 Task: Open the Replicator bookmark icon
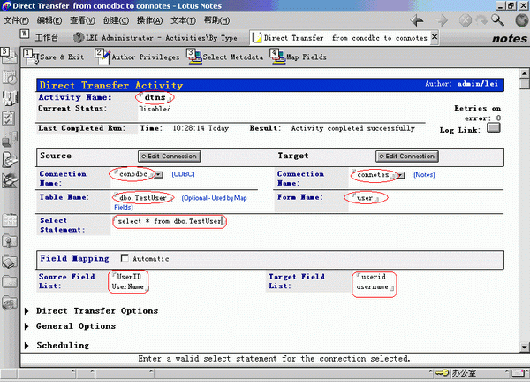click(x=9, y=139)
